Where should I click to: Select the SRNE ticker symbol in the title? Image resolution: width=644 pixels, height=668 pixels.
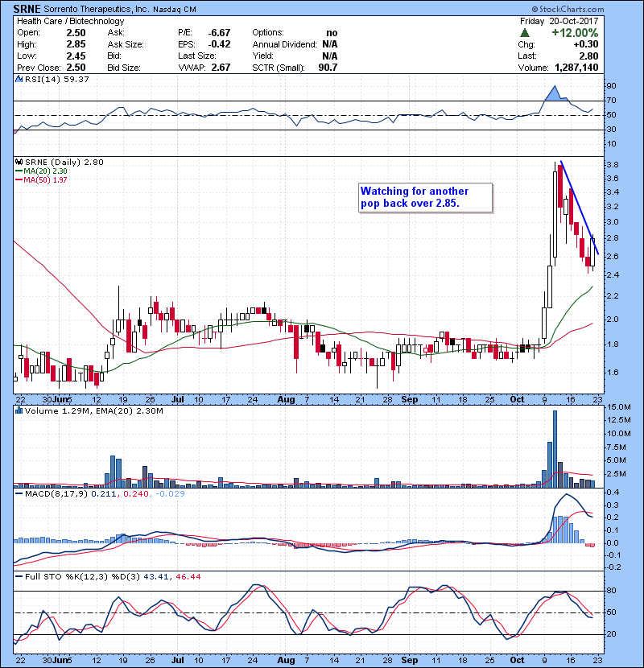pyautogui.click(x=27, y=9)
